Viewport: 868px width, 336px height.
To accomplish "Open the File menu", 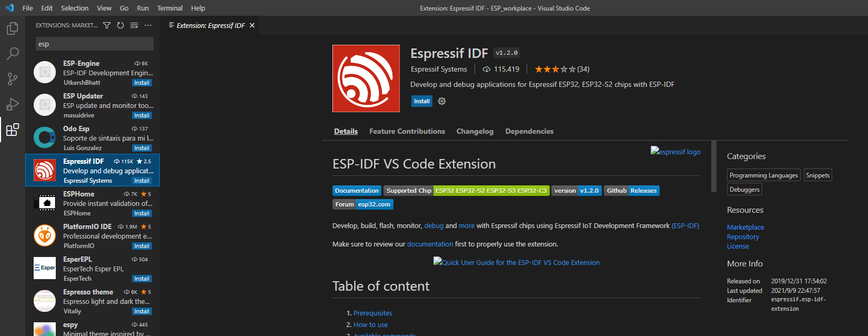I will click(28, 8).
